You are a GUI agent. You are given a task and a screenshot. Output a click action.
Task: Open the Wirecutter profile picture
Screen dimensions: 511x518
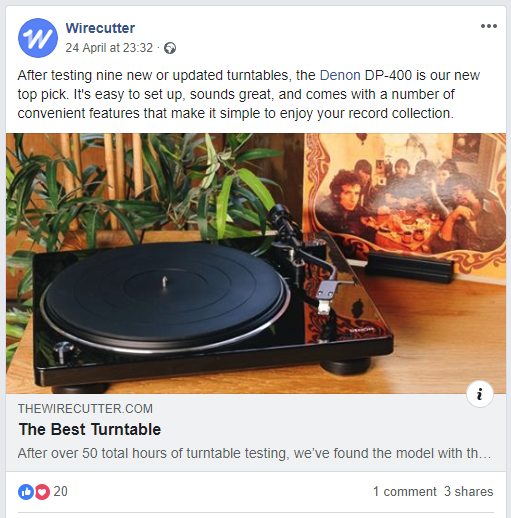38,38
